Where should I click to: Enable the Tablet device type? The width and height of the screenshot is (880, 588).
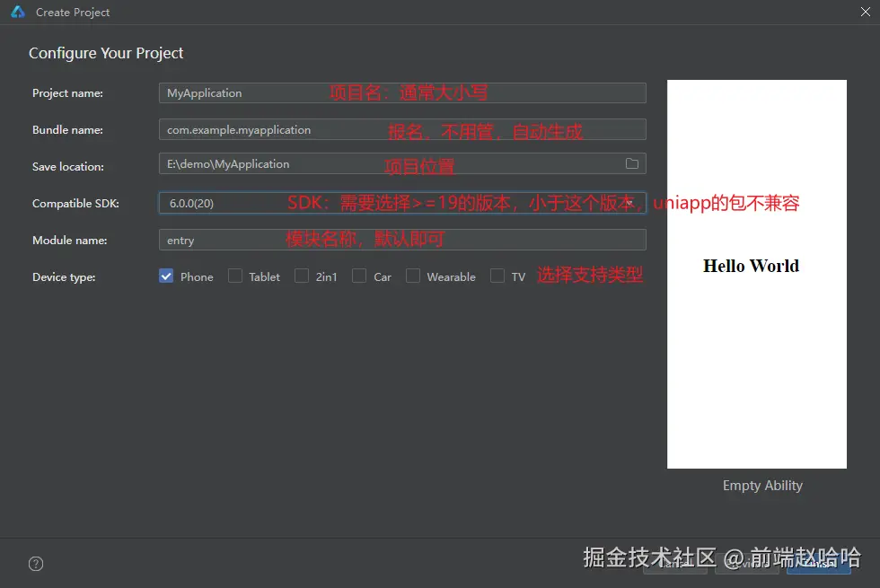pos(235,276)
